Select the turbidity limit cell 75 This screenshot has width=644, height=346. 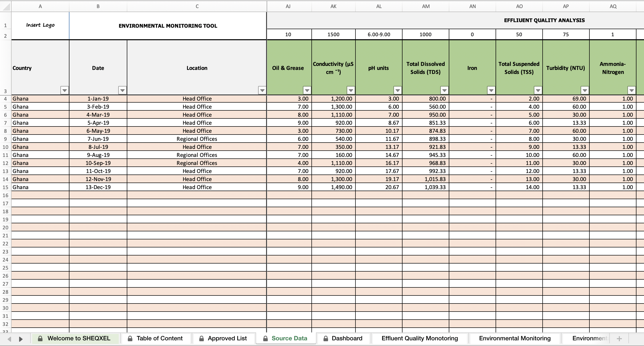pyautogui.click(x=566, y=34)
